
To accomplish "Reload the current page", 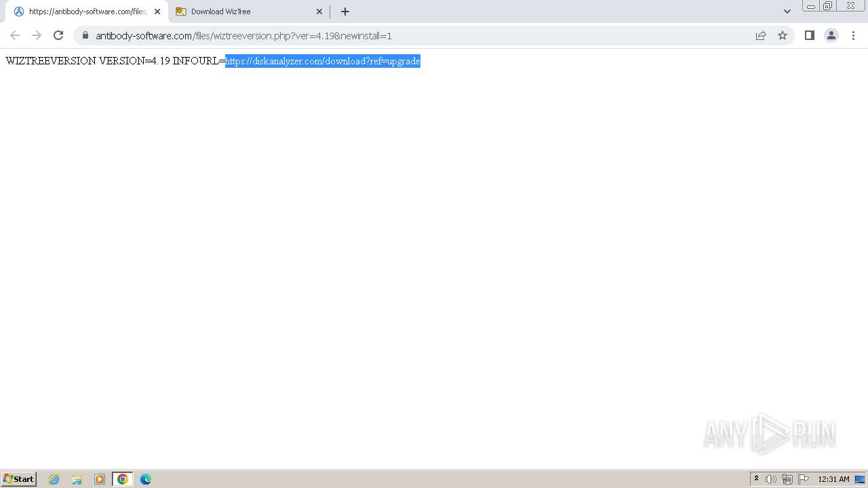I will (58, 35).
